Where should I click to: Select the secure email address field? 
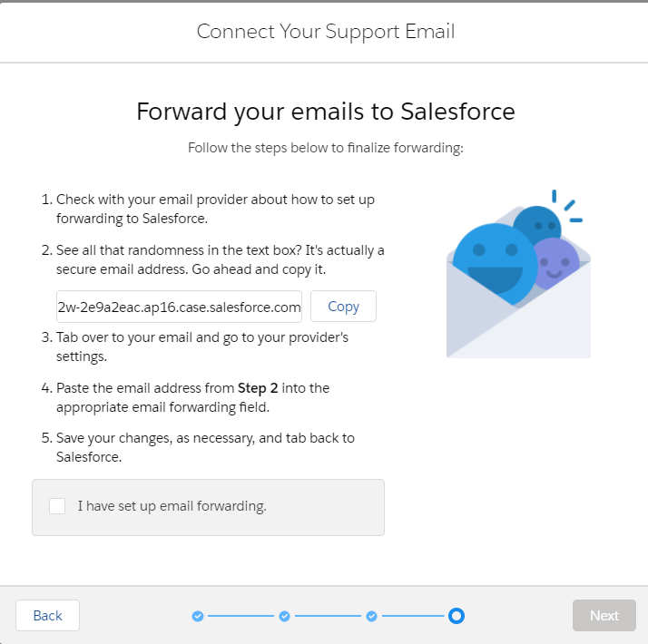tap(179, 307)
